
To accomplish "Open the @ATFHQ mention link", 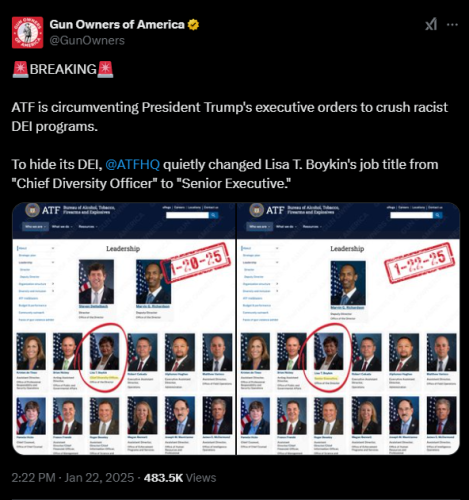I will [x=132, y=164].
